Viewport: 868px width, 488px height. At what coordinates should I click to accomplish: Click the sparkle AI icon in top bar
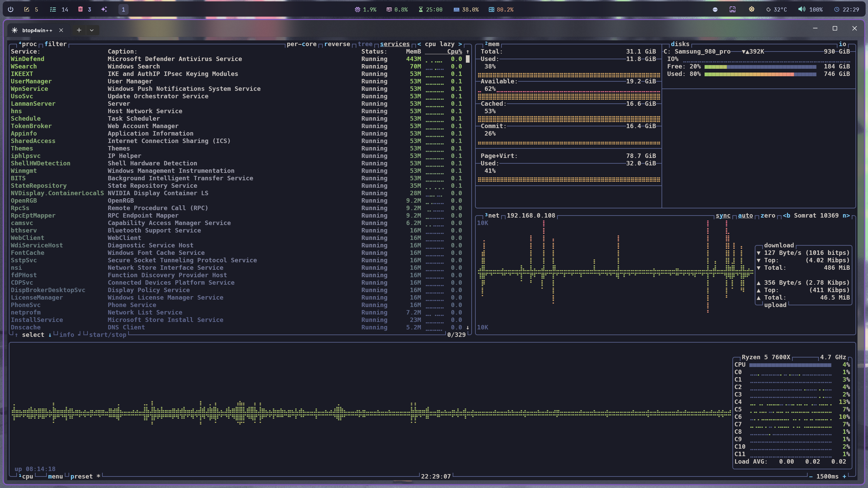pyautogui.click(x=104, y=9)
